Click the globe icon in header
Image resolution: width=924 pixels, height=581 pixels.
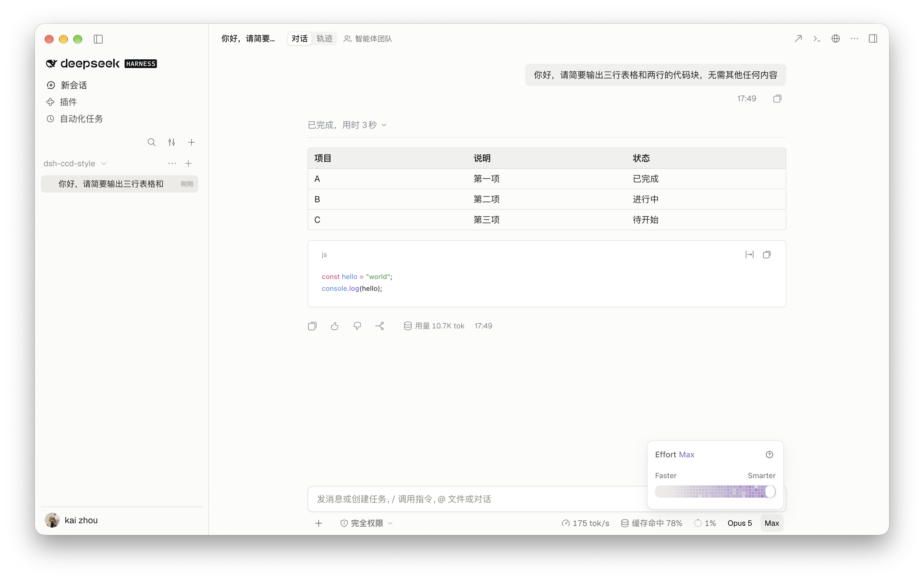pyautogui.click(x=835, y=39)
